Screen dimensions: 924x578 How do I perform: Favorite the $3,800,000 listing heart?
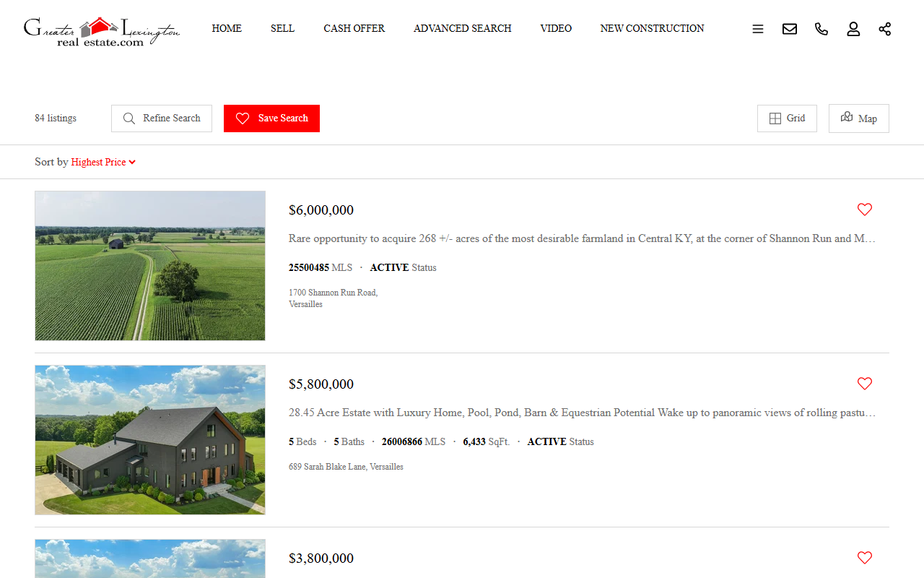point(865,558)
